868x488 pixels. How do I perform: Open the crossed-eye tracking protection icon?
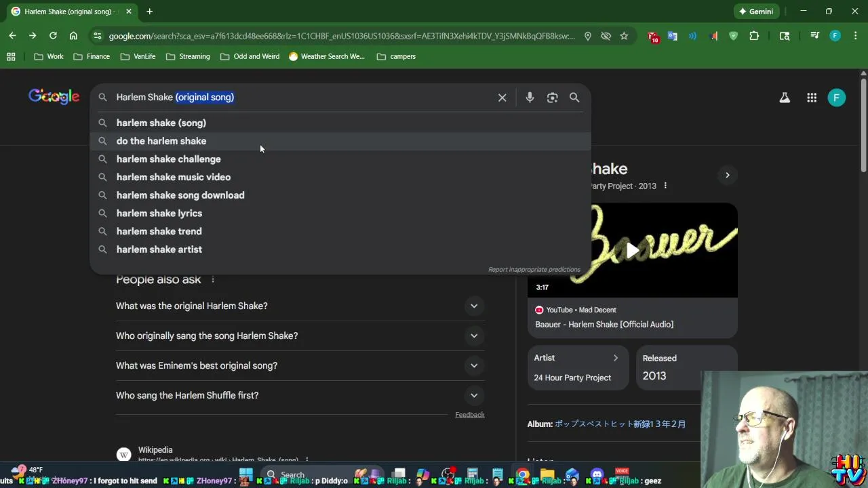[x=606, y=36]
